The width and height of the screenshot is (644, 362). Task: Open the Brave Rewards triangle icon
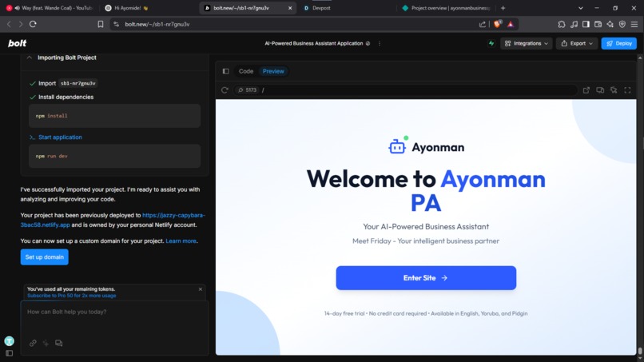click(x=511, y=24)
